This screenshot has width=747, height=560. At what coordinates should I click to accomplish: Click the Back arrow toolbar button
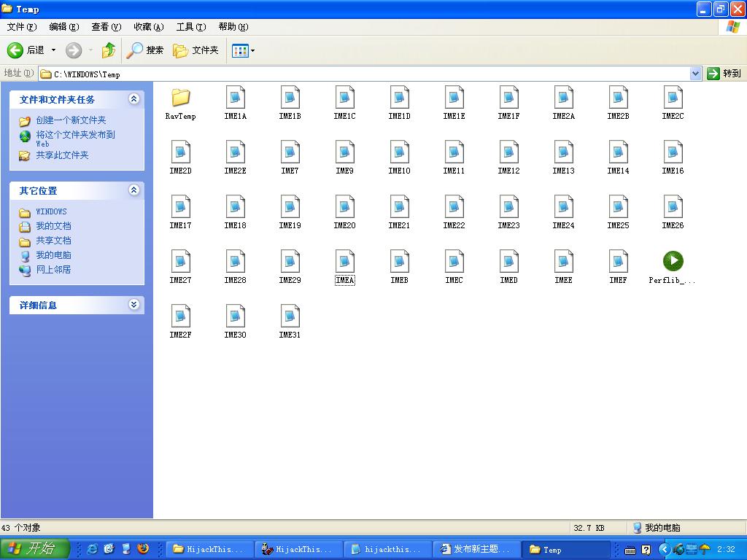tap(16, 50)
